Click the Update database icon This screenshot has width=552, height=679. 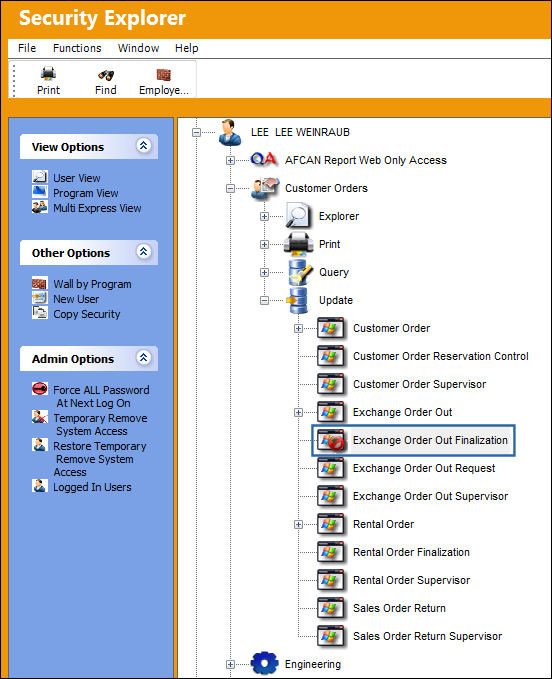click(297, 300)
